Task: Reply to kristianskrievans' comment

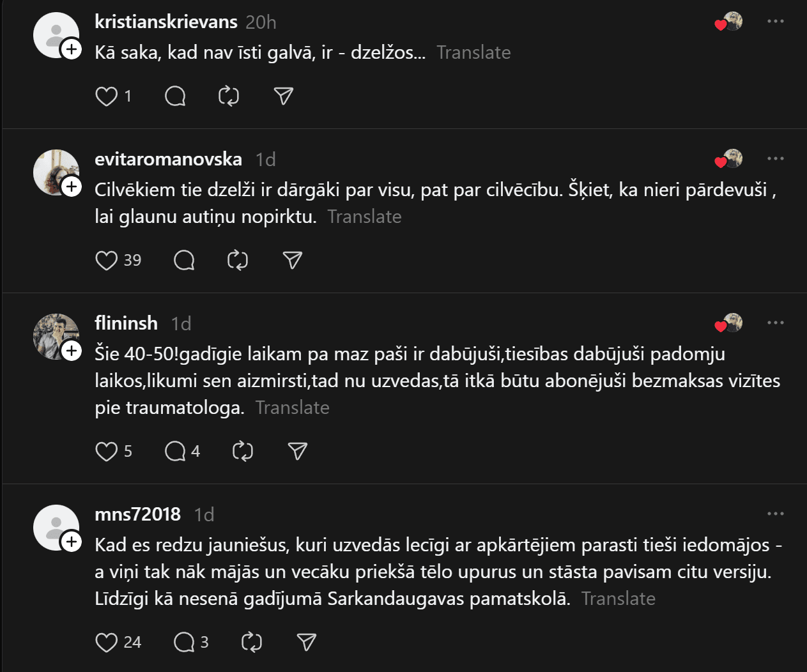Action: (175, 96)
